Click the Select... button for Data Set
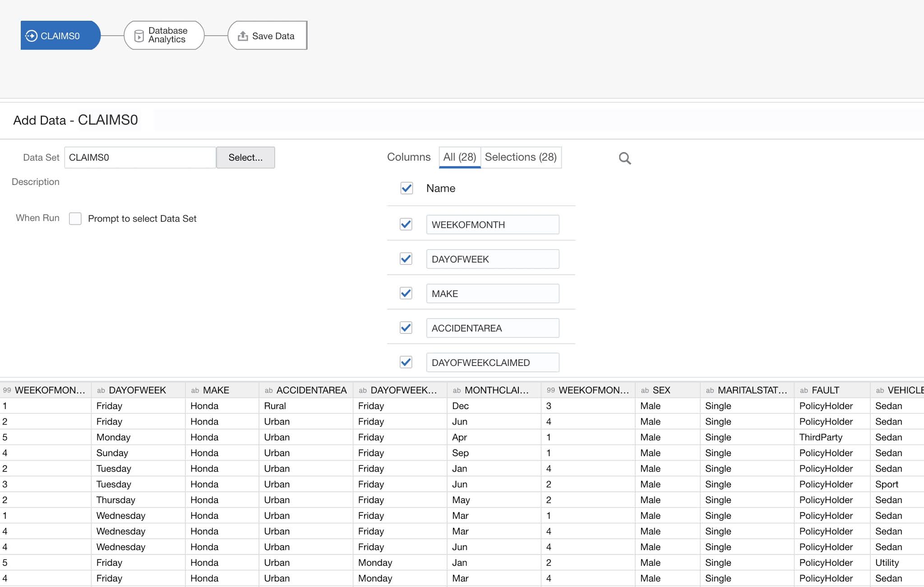 click(x=245, y=157)
